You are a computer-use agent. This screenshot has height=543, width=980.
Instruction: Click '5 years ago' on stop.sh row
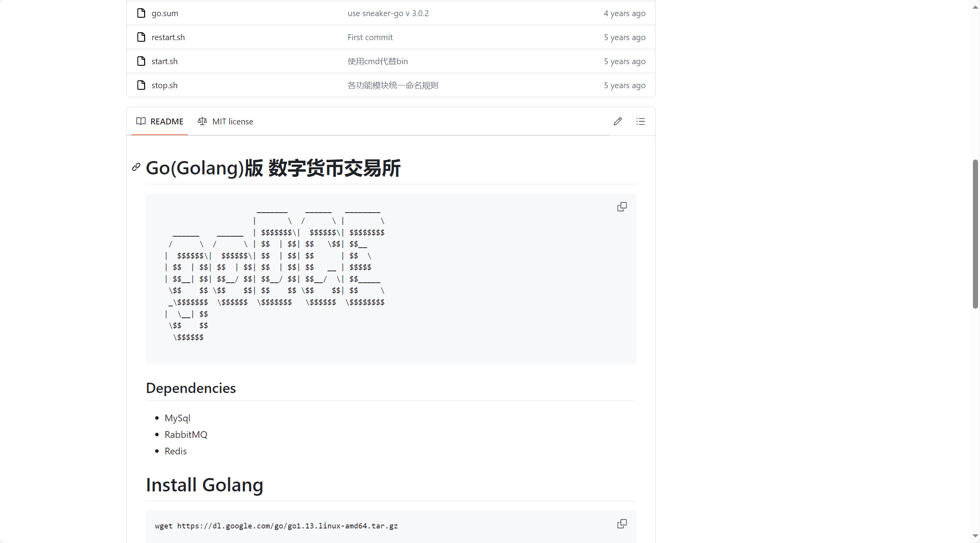click(624, 85)
